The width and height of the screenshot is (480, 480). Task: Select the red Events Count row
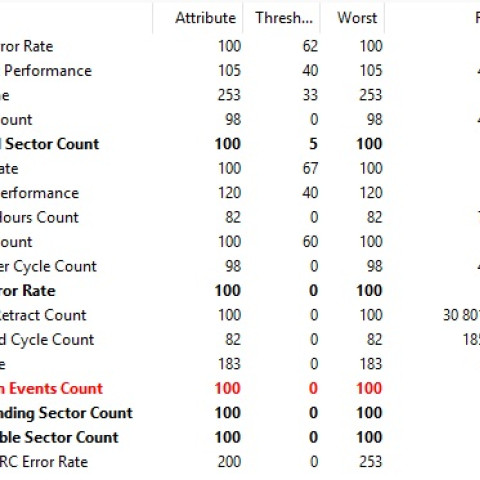240,389
